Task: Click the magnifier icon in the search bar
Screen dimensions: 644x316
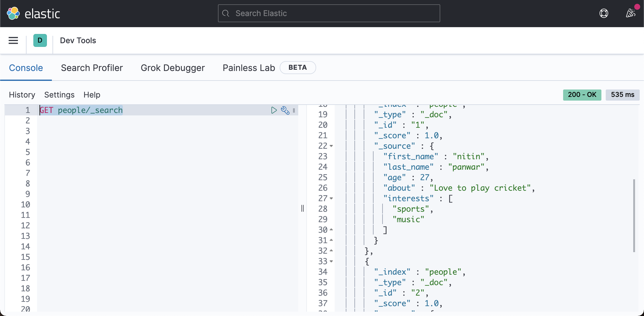Action: tap(226, 13)
